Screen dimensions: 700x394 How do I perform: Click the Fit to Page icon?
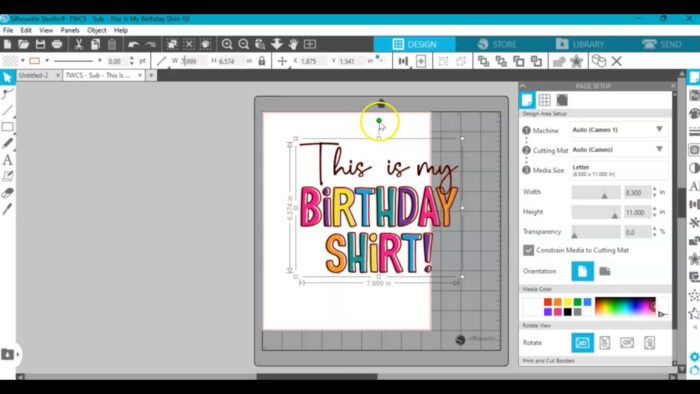pos(310,44)
